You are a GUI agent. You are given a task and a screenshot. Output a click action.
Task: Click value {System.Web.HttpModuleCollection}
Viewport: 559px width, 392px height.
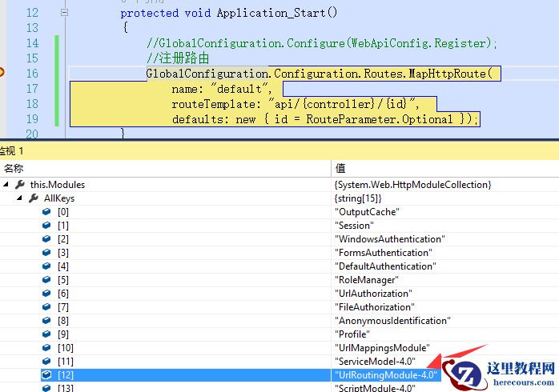coord(412,185)
